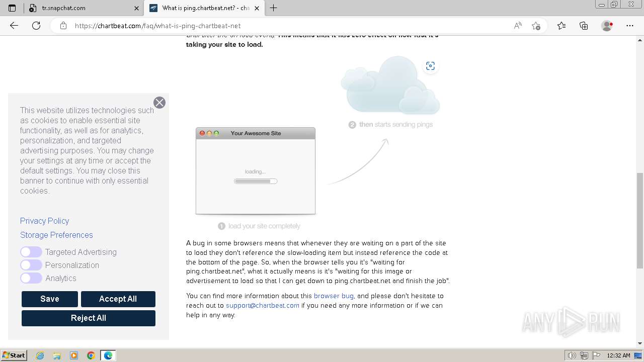Click the page vertical scrollbar thumb

[x=639, y=220]
